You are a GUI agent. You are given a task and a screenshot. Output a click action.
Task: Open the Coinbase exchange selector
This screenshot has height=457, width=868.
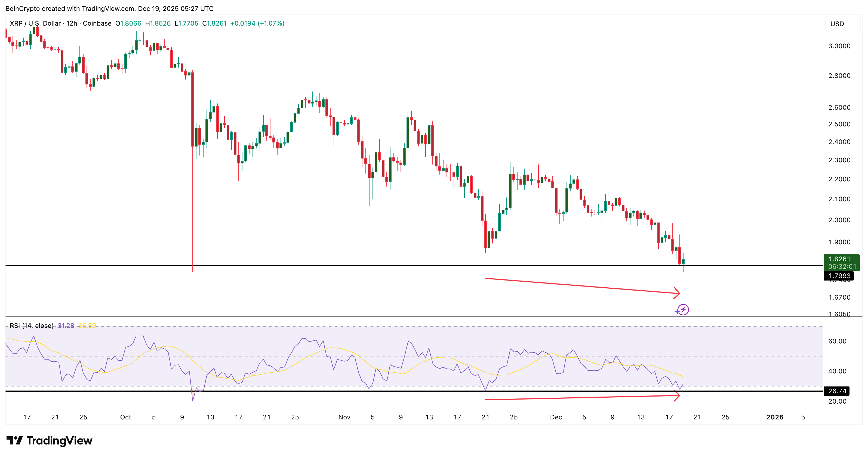pos(97,24)
